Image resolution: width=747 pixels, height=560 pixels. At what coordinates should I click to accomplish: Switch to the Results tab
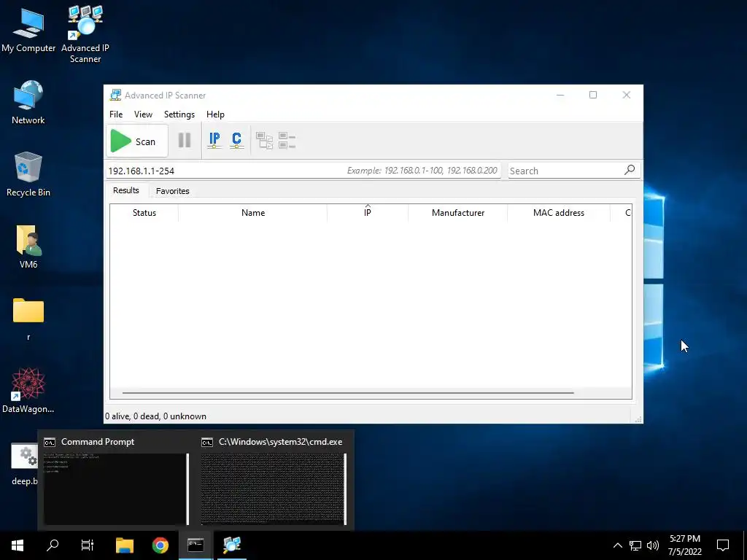[x=125, y=190]
